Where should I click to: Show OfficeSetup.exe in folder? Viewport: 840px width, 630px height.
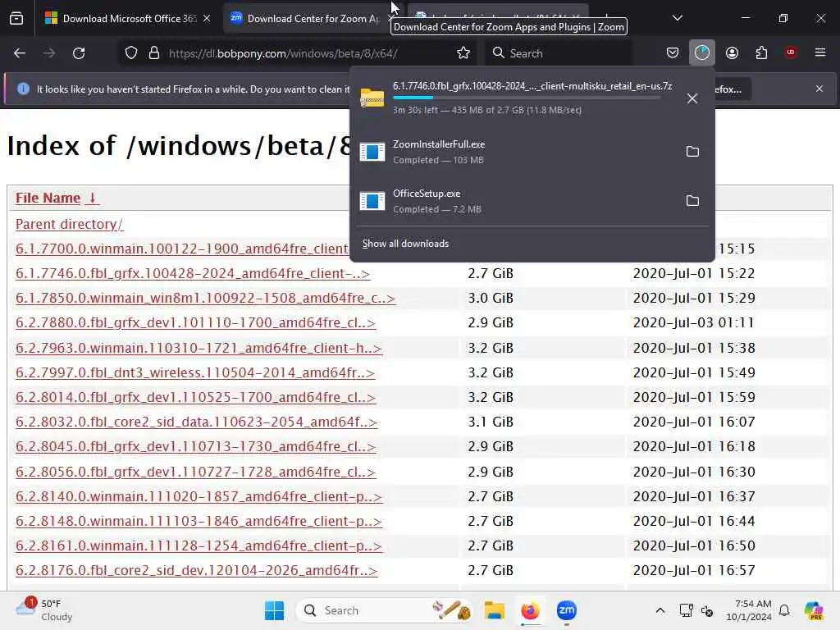point(692,201)
